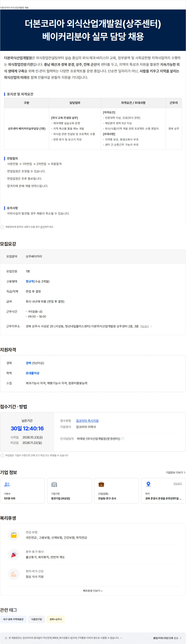The image size is (186, 644).
Task: Click the 기업구분 building icon
Action: 54,484
